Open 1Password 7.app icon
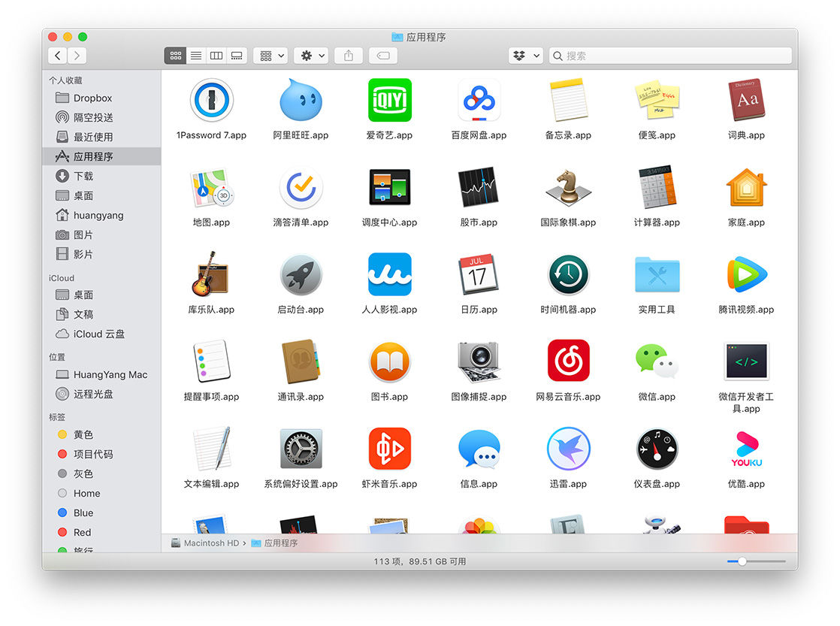 pos(211,100)
